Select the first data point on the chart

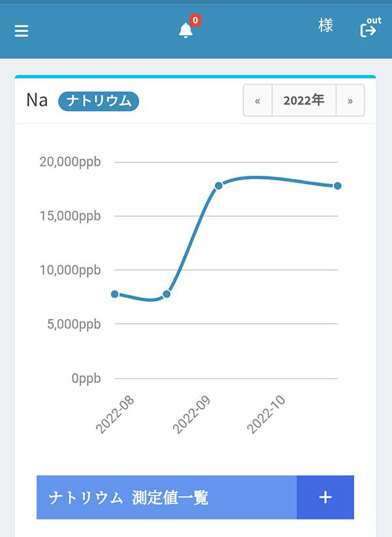(x=115, y=294)
